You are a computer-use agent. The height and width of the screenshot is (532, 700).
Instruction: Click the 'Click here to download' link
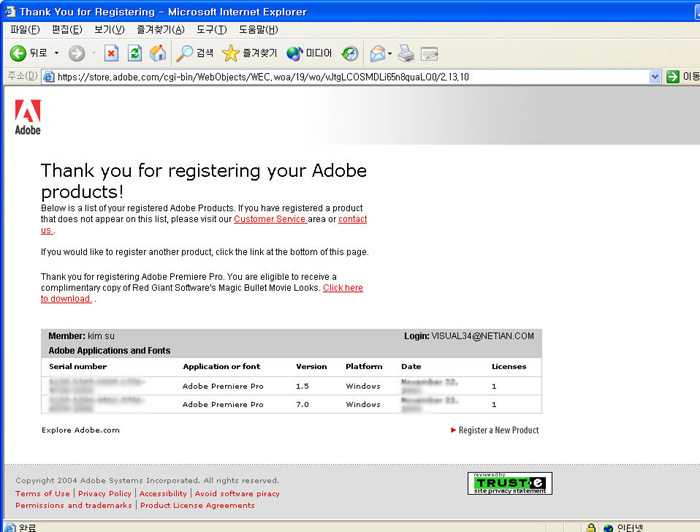[x=342, y=288]
